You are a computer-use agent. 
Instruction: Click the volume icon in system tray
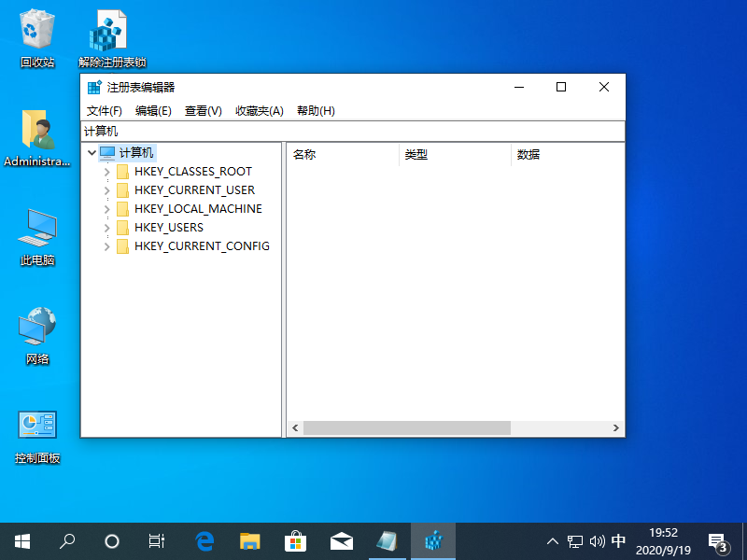click(x=598, y=541)
